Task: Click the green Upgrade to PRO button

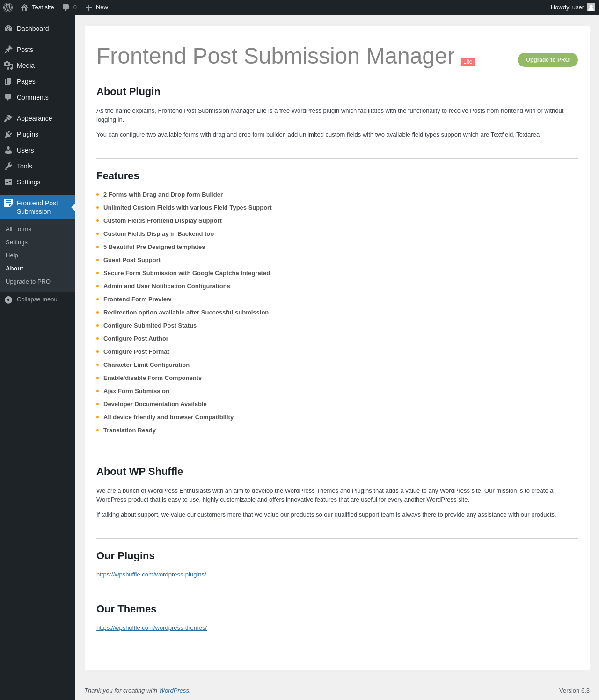Action: click(548, 60)
